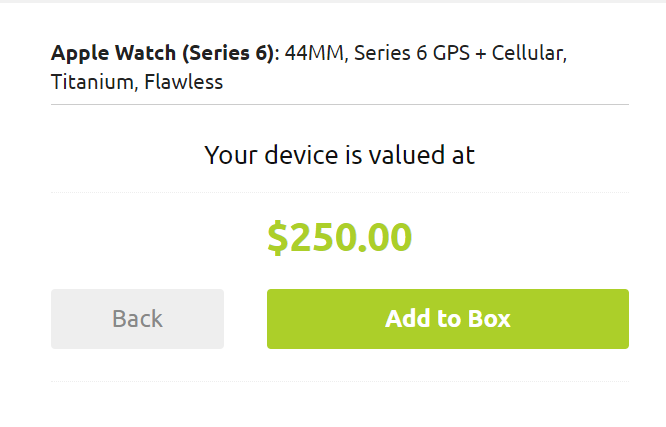The width and height of the screenshot is (666, 427).
Task: Click the faint divider below the buttons
Action: (339, 381)
